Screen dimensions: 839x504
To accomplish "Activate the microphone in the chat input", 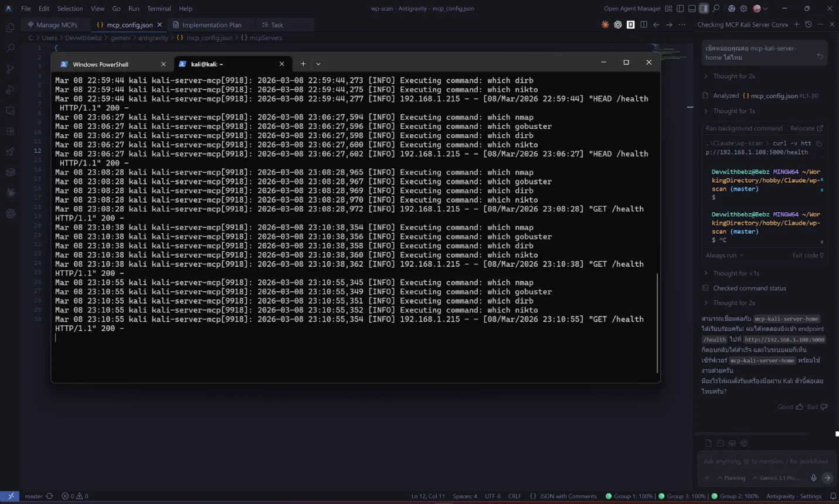I will (813, 477).
